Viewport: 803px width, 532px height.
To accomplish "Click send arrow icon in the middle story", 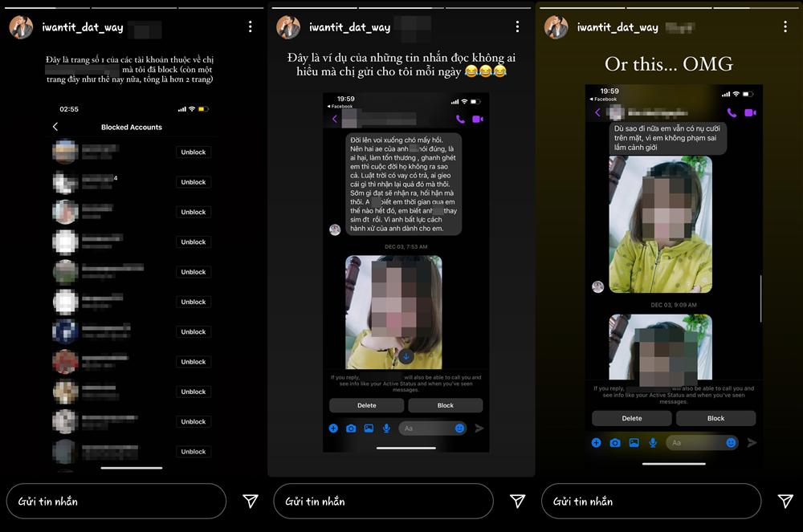I will (518, 502).
